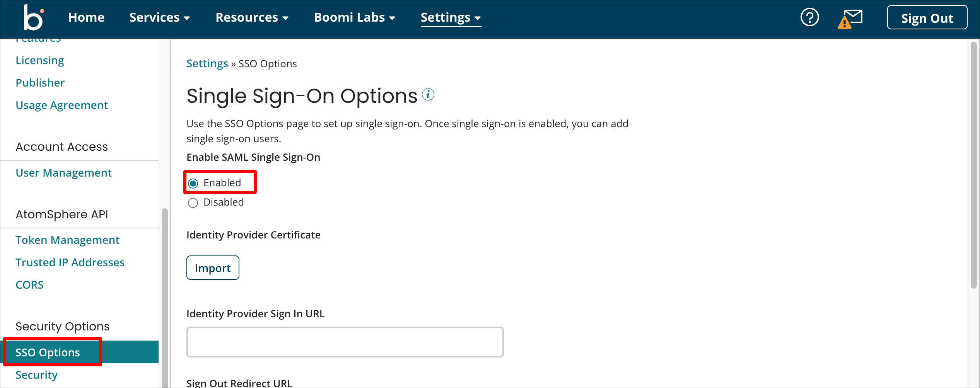This screenshot has height=388, width=980.
Task: Open the Boomi Labs dropdown
Action: point(355,17)
